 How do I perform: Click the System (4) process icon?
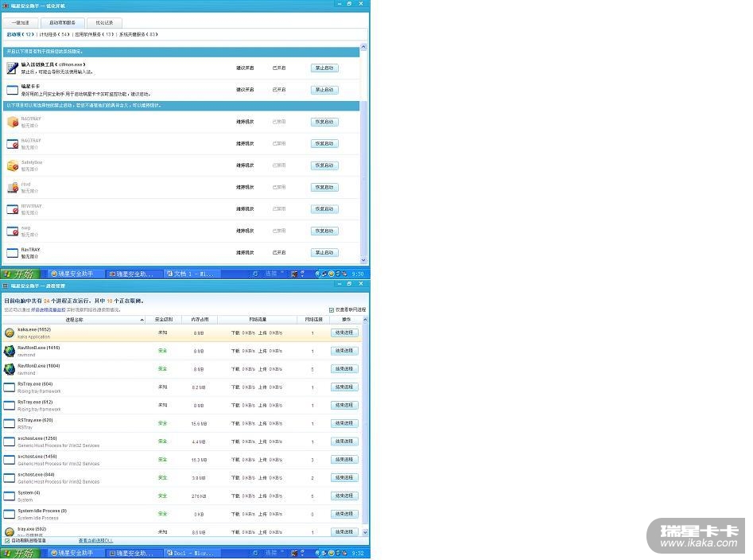coord(9,496)
